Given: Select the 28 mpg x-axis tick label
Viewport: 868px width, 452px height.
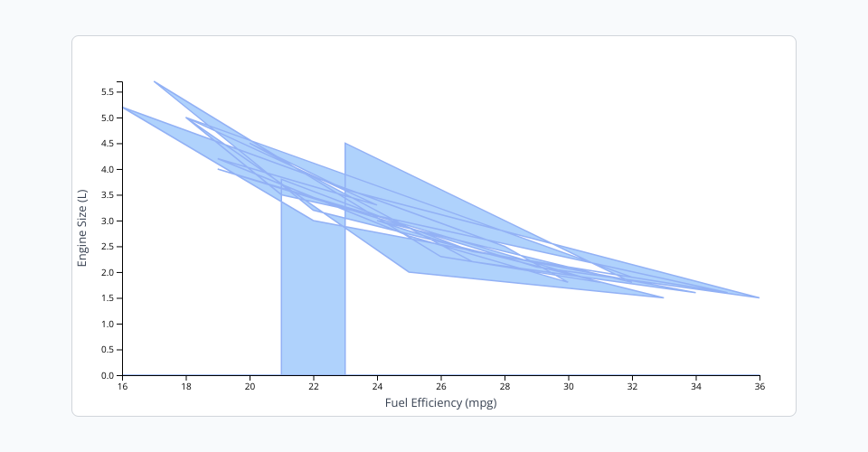Looking at the screenshot, I should (x=505, y=387).
